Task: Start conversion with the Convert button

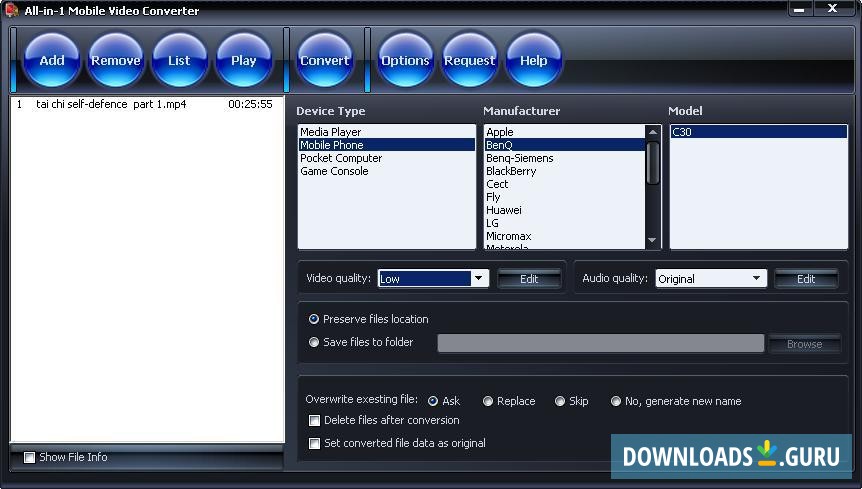Action: [x=324, y=60]
